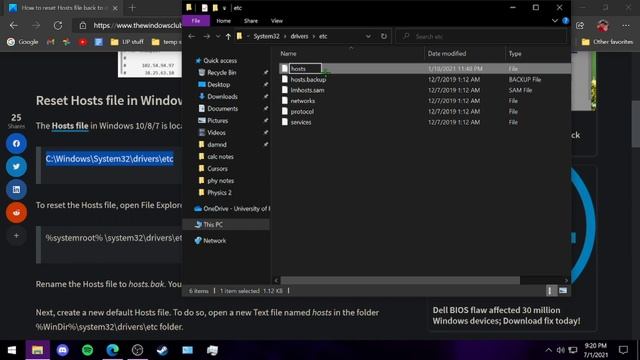Share article on Twitter

pyautogui.click(x=16, y=167)
